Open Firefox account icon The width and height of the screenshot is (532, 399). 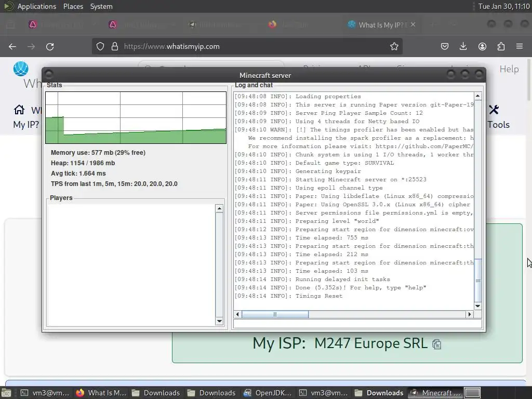(x=482, y=46)
